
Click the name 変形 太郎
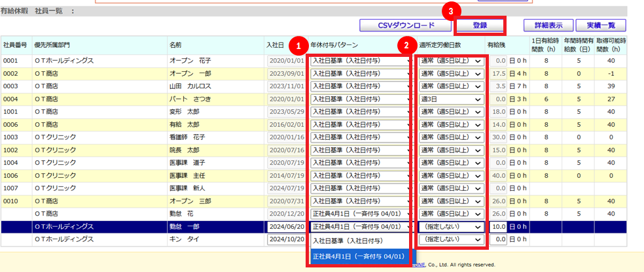click(184, 112)
